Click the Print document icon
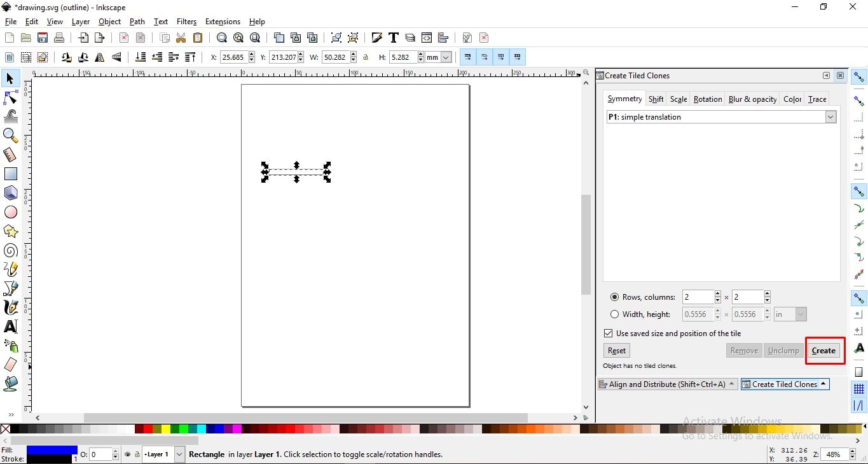868x464 pixels. (59, 38)
